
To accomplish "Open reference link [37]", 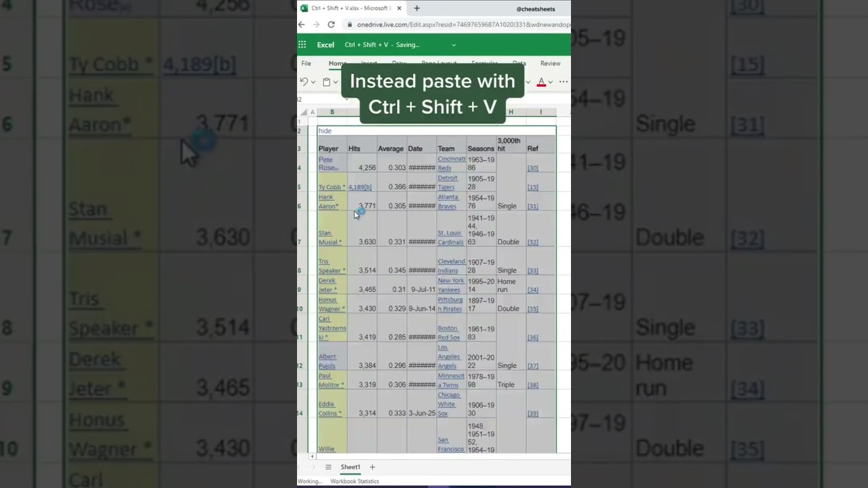I will [533, 366].
